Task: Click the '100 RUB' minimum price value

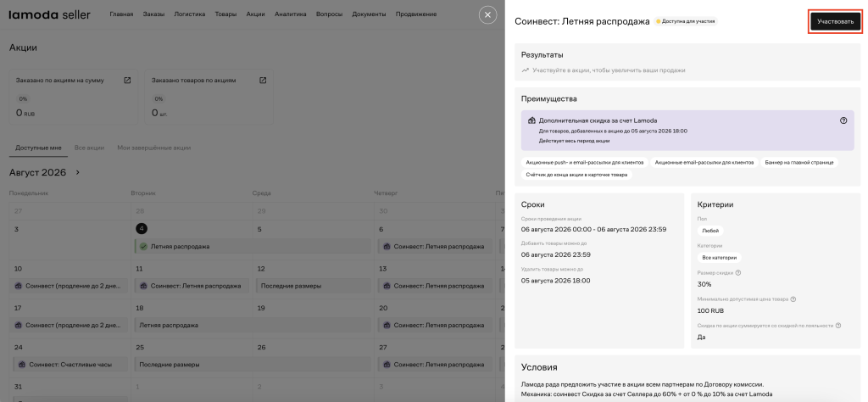Action: pos(711,310)
